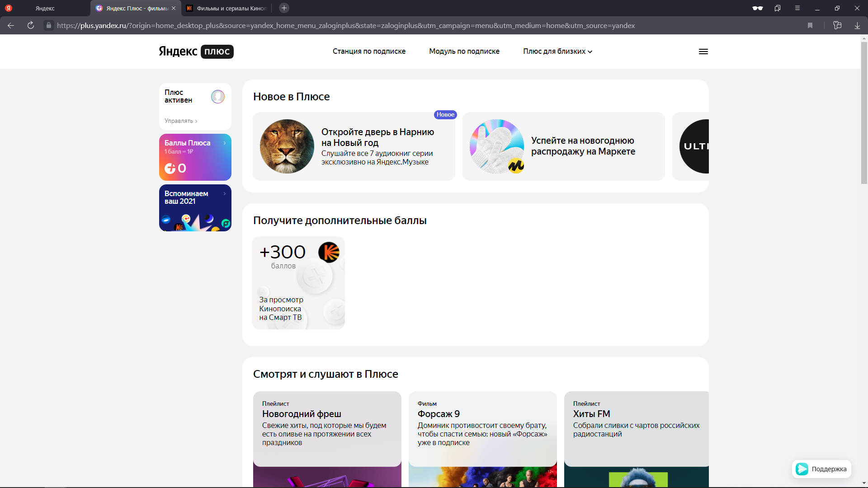
Task: Click the support chat icon
Action: pyautogui.click(x=802, y=469)
